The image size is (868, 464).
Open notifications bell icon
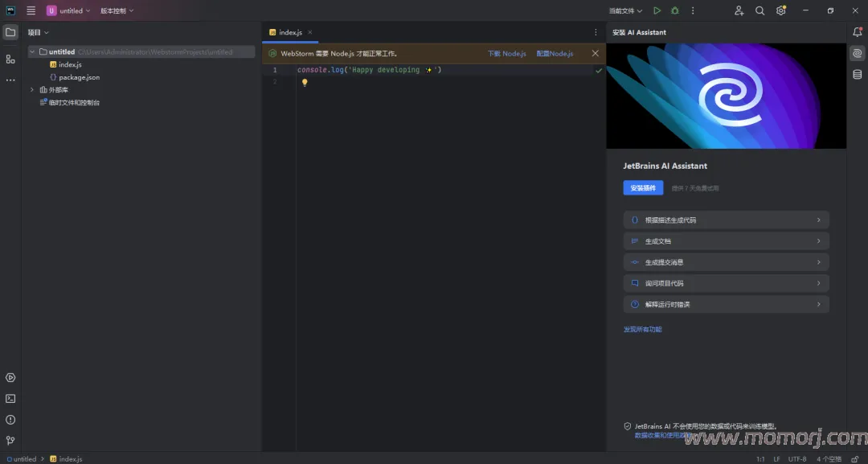[x=857, y=32]
